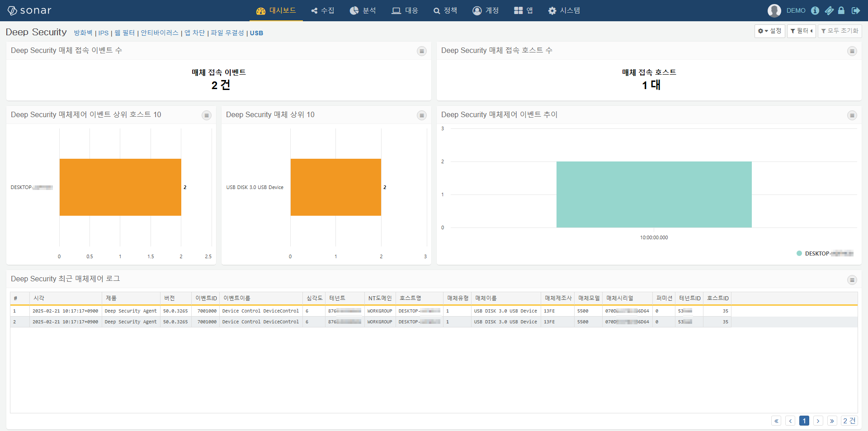
Task: Go to next page of log
Action: point(818,421)
